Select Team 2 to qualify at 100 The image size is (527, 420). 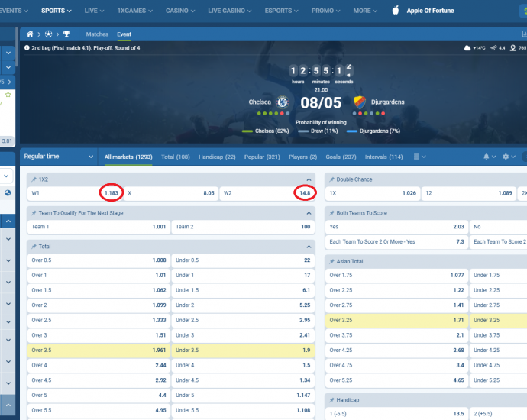[243, 227]
